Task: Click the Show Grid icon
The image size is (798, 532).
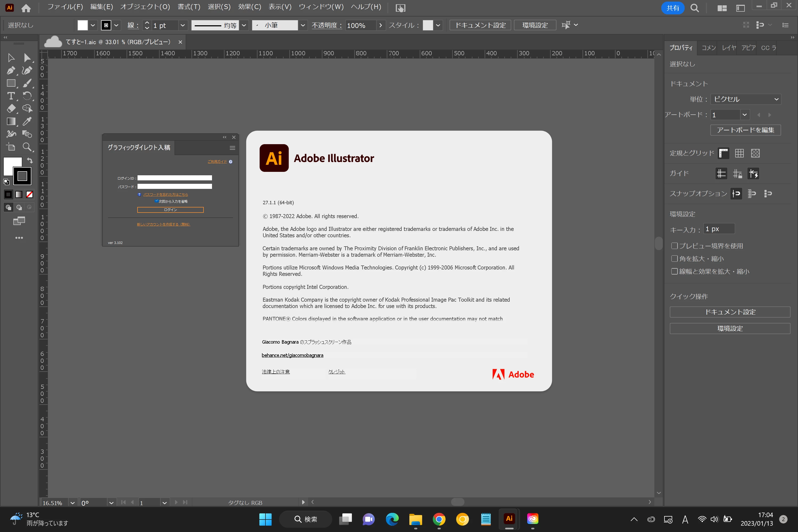Action: click(739, 153)
